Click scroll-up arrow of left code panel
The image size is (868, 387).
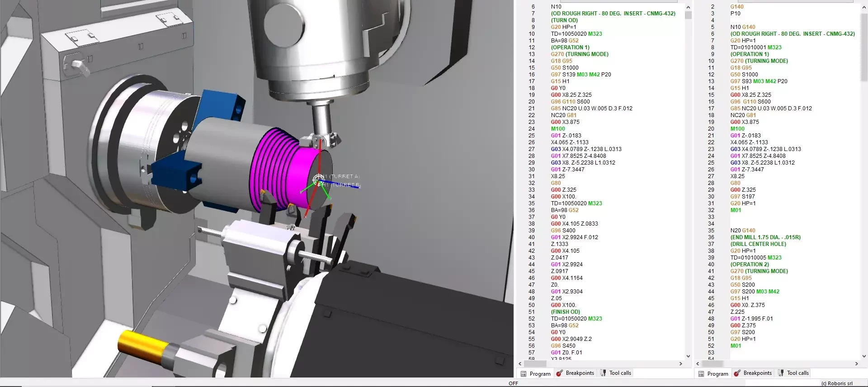[x=688, y=7]
